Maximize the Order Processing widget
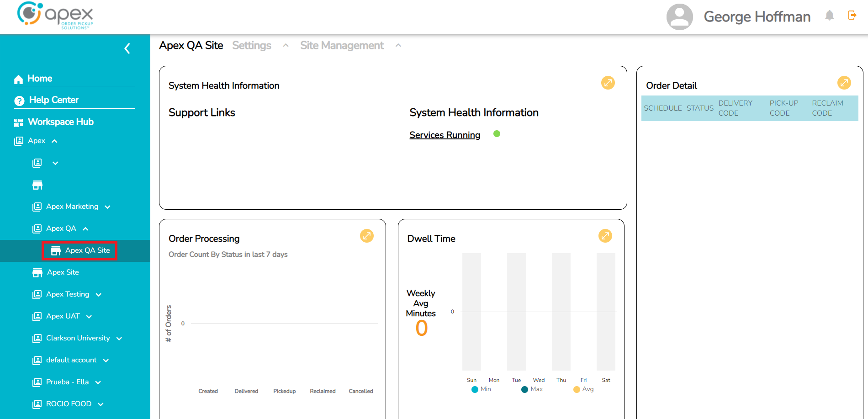The height and width of the screenshot is (419, 868). [366, 236]
